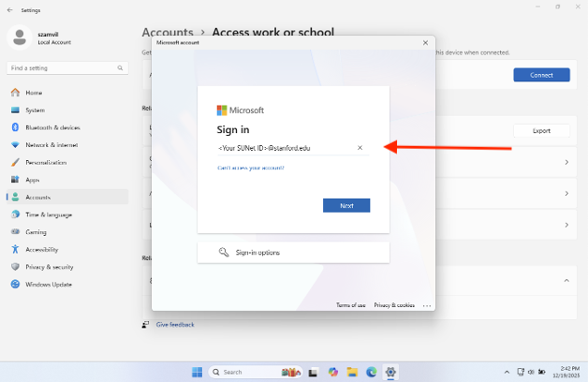Open Microsoft Edge from taskbar
This screenshot has width=588, height=382.
click(x=372, y=372)
